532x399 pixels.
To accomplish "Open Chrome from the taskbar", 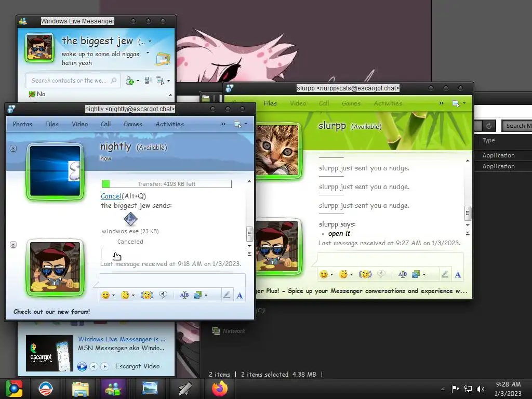I will [14, 389].
